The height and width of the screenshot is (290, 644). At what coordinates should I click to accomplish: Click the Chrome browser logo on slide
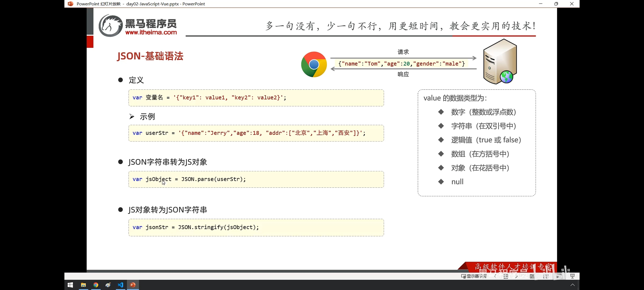(314, 65)
